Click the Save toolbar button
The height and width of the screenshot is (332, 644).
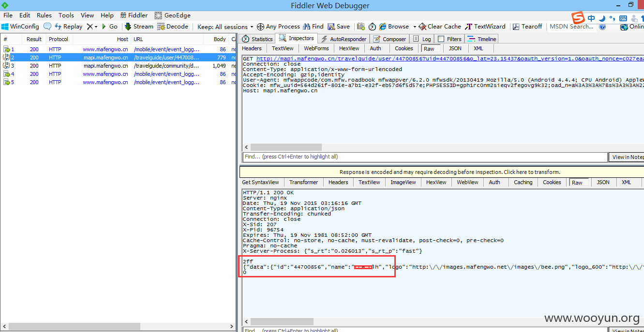[x=339, y=27]
